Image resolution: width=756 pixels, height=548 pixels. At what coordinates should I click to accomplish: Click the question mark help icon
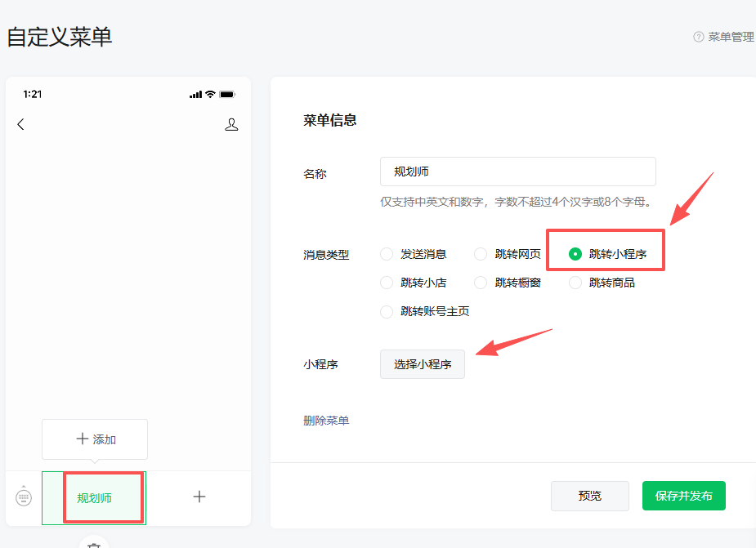click(x=698, y=37)
